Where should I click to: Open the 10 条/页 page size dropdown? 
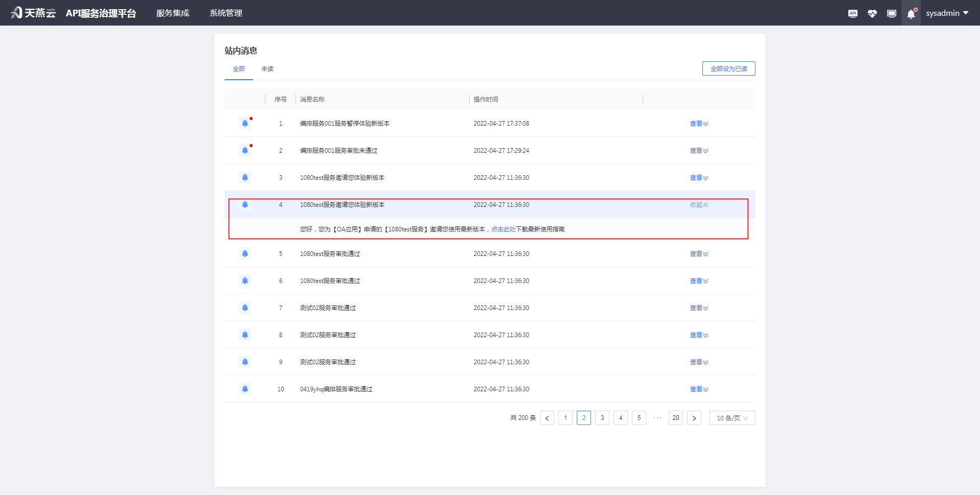point(732,418)
